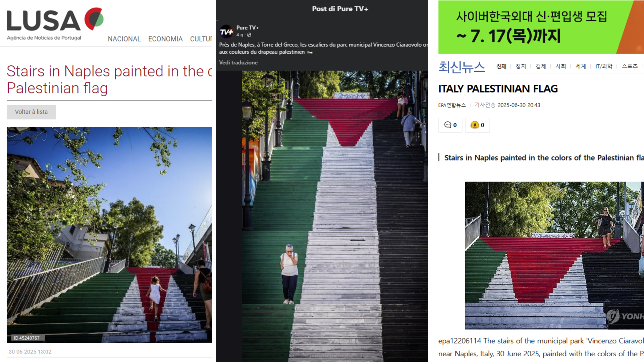
Task: Click the Yonhap watermark logo on photo
Action: pyautogui.click(x=625, y=316)
